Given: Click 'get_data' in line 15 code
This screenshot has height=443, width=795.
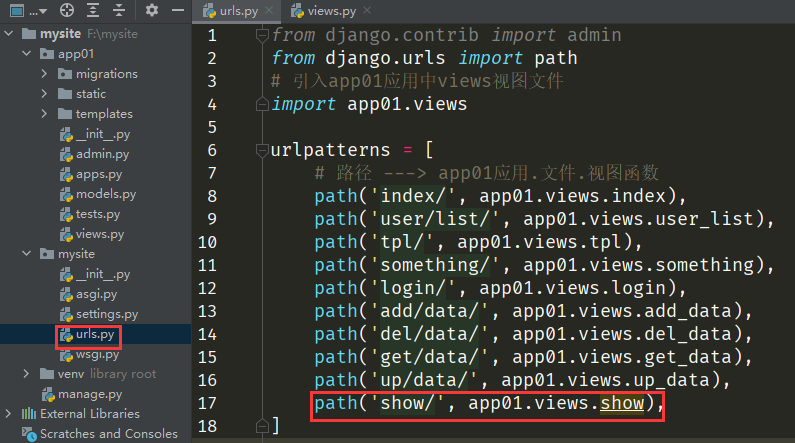Looking at the screenshot, I should click(688, 357).
